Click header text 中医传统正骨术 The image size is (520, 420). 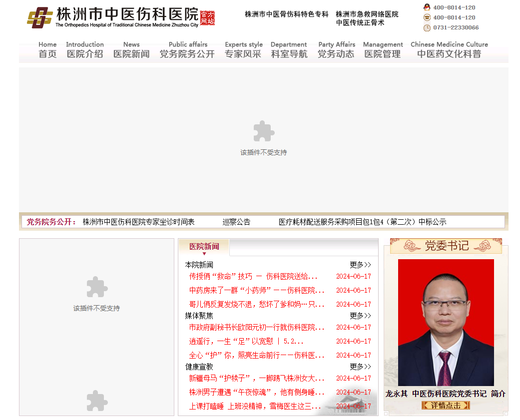[x=360, y=22]
